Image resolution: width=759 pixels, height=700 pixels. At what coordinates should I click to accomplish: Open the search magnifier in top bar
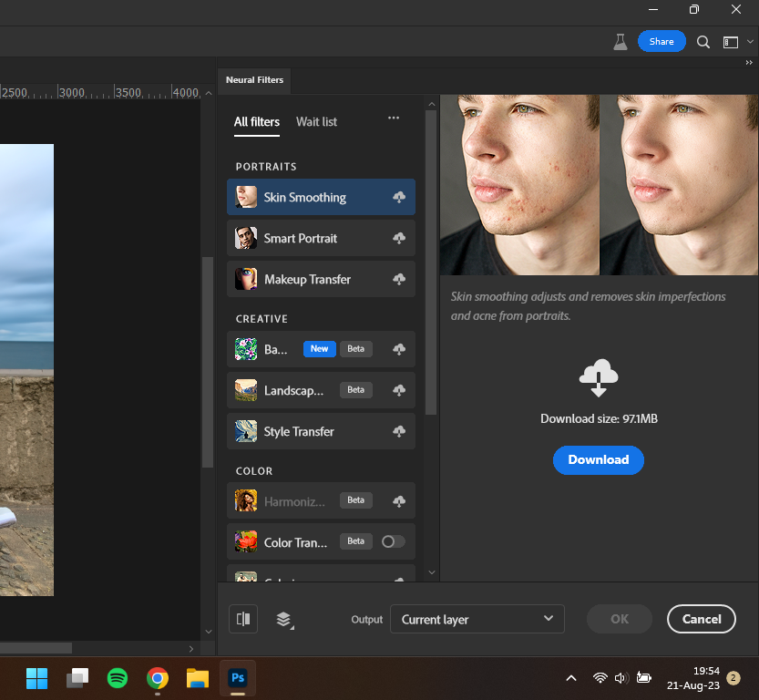click(x=703, y=42)
